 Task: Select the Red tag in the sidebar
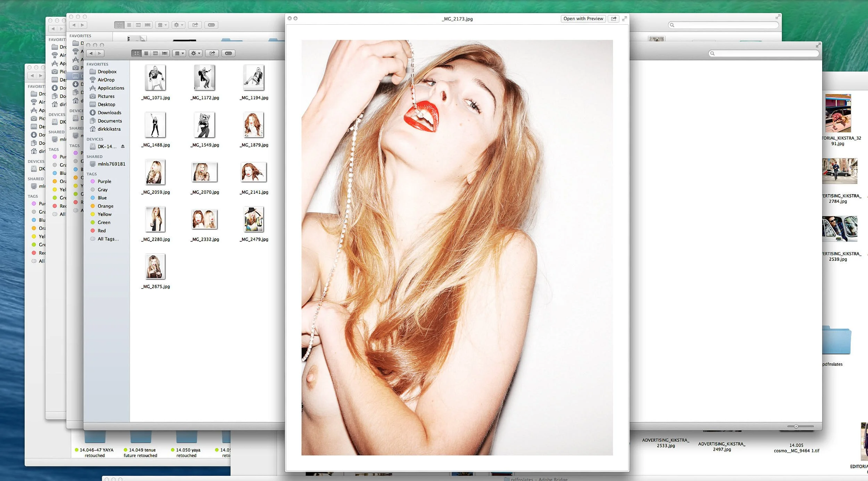101,230
